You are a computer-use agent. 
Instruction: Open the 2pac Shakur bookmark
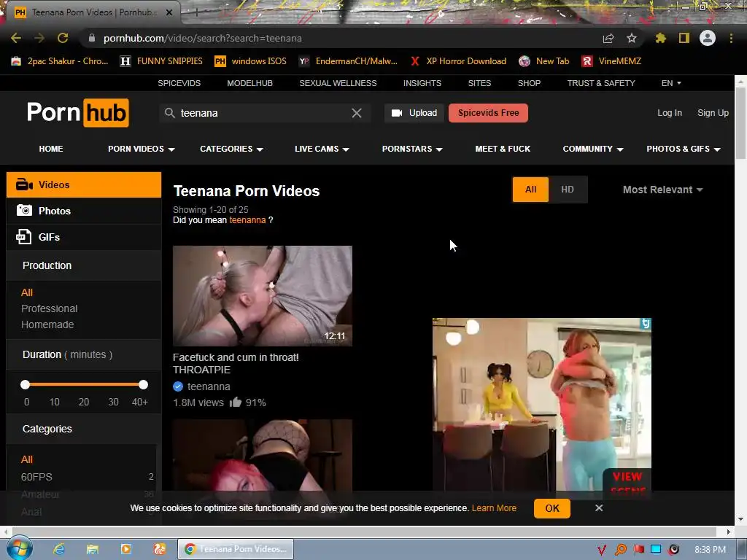click(x=60, y=61)
